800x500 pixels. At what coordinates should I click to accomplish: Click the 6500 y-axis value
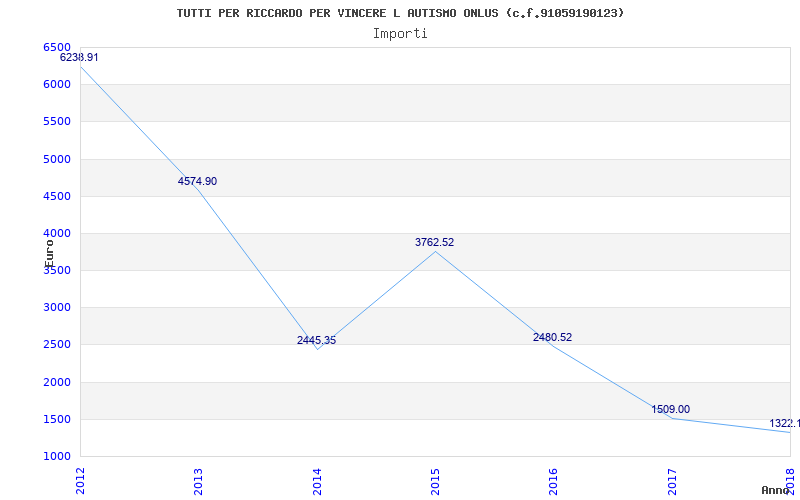(57, 47)
